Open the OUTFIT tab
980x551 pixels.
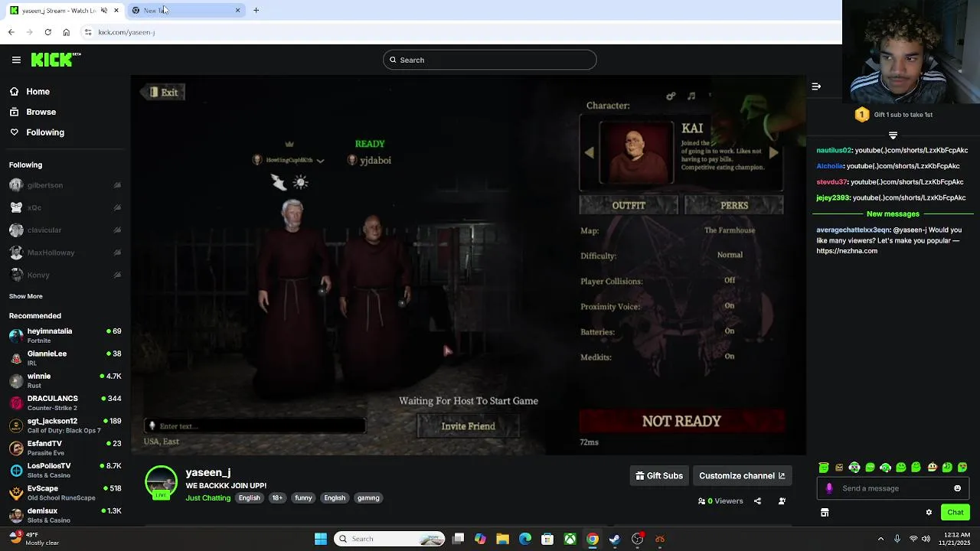629,205
